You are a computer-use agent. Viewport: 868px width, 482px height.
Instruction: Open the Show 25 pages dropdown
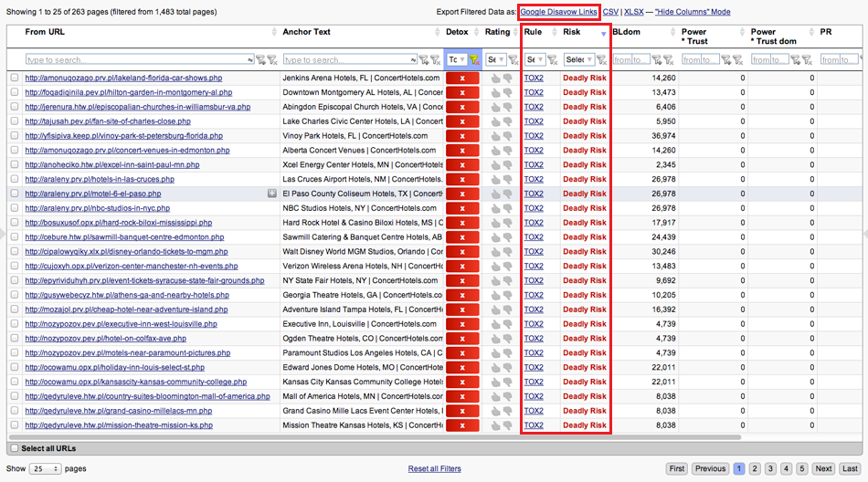pos(45,468)
